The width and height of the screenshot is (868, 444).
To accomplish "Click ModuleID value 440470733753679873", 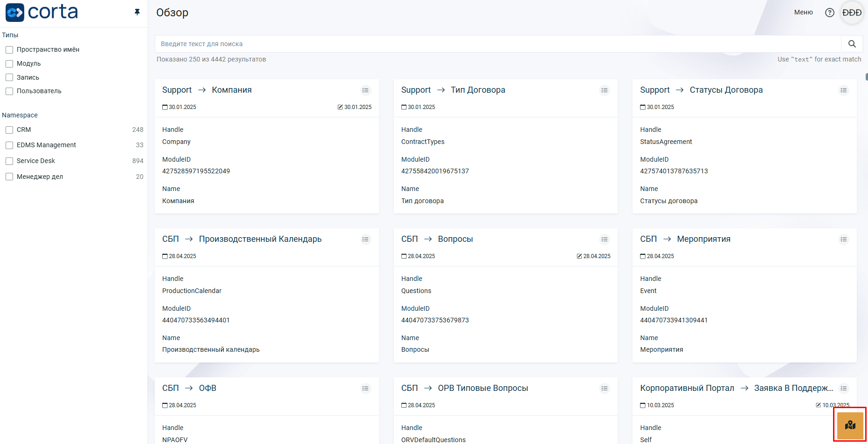I will 435,320.
